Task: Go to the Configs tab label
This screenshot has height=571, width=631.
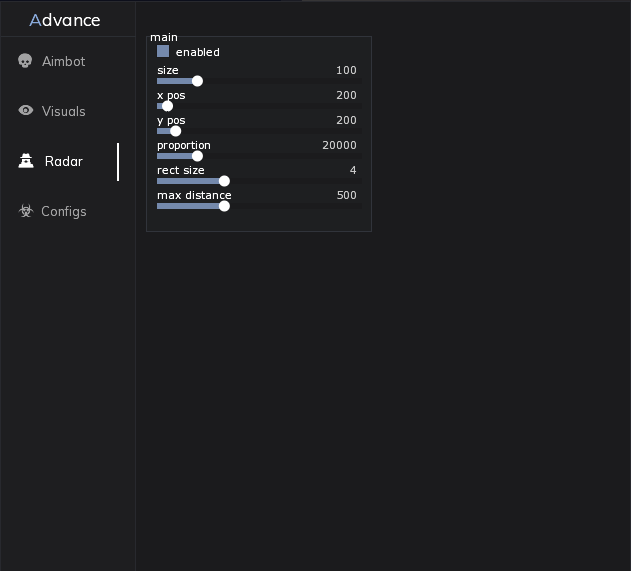Action: (x=63, y=212)
